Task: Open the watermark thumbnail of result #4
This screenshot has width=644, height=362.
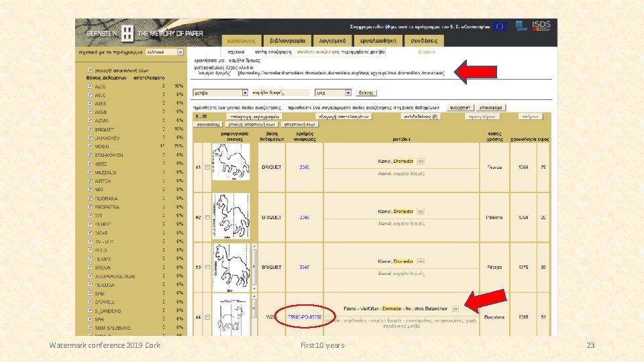Action: coord(231,316)
